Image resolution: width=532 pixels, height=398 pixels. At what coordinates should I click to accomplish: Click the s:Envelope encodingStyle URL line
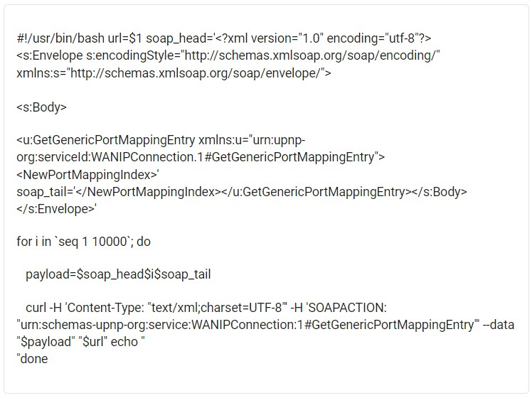pyautogui.click(x=228, y=55)
